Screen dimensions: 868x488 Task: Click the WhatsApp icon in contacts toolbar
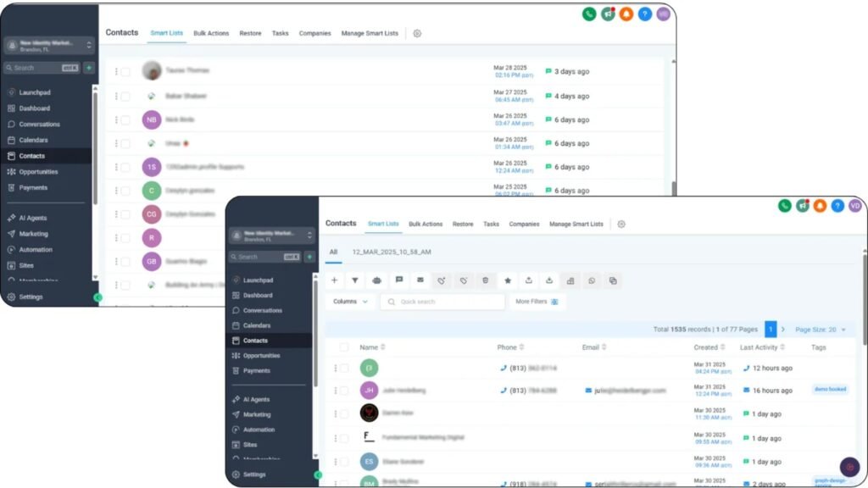(592, 280)
